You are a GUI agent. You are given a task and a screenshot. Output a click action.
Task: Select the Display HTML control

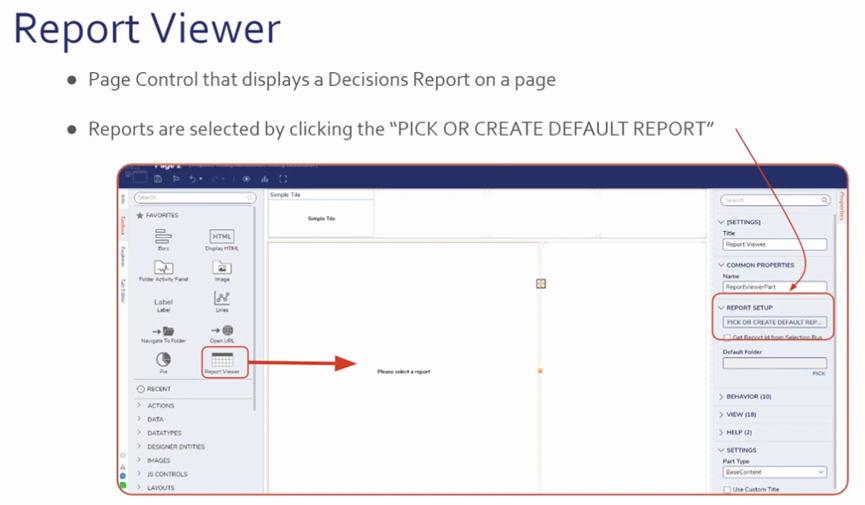[222, 240]
